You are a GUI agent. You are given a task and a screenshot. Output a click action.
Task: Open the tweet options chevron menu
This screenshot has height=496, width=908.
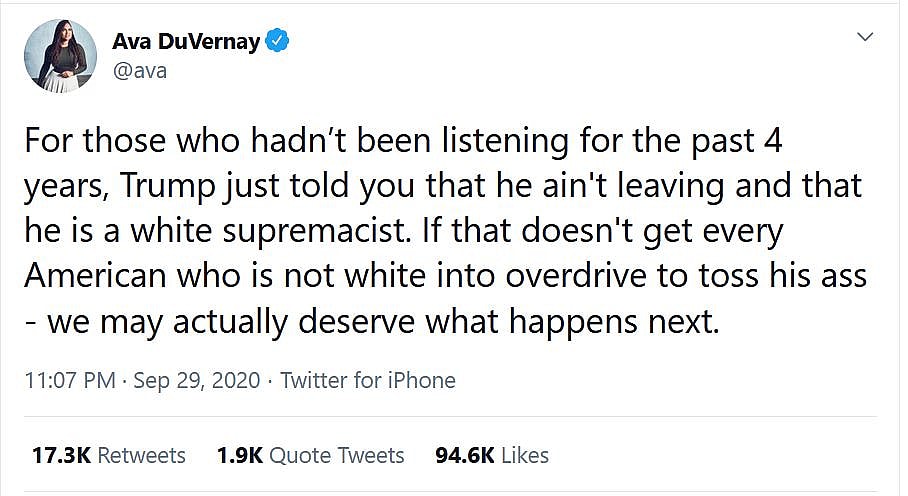point(865,37)
